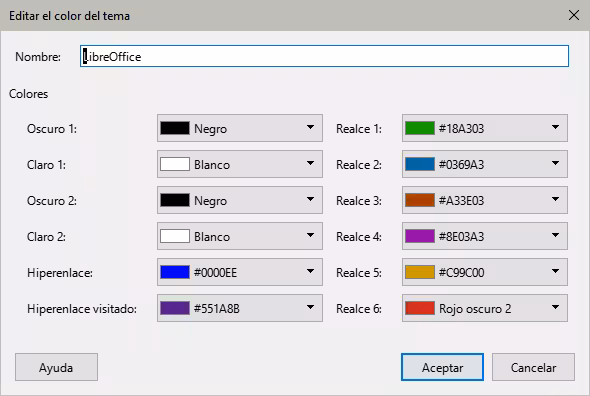Expand the Realce 6 dropdown arrow

coord(555,307)
